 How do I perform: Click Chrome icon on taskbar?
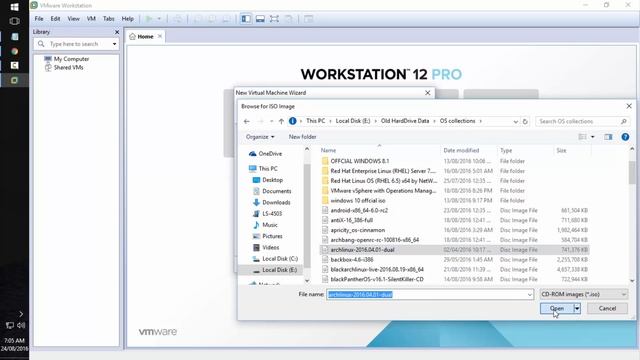[14, 51]
